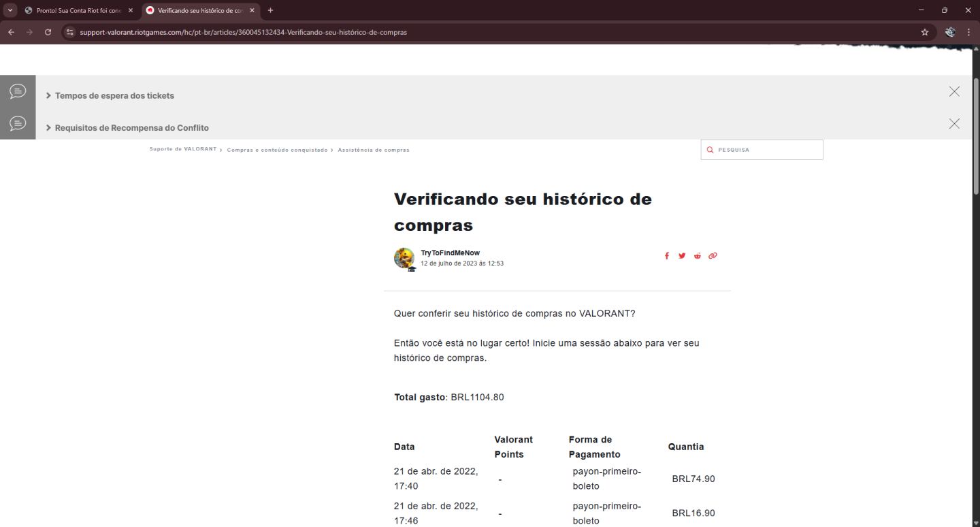Viewport: 980px width, 527px height.
Task: Open the browser extensions icon
Action: (x=950, y=32)
